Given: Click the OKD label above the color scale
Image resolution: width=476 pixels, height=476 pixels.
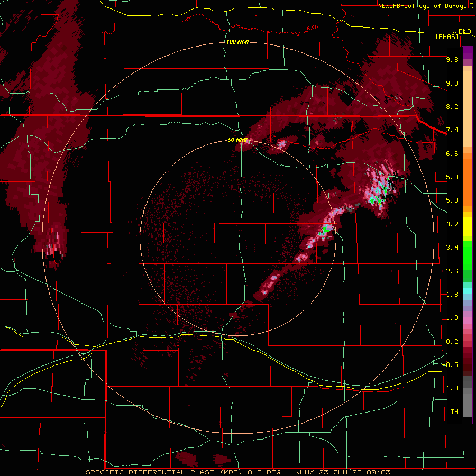Looking at the screenshot, I should (x=464, y=31).
